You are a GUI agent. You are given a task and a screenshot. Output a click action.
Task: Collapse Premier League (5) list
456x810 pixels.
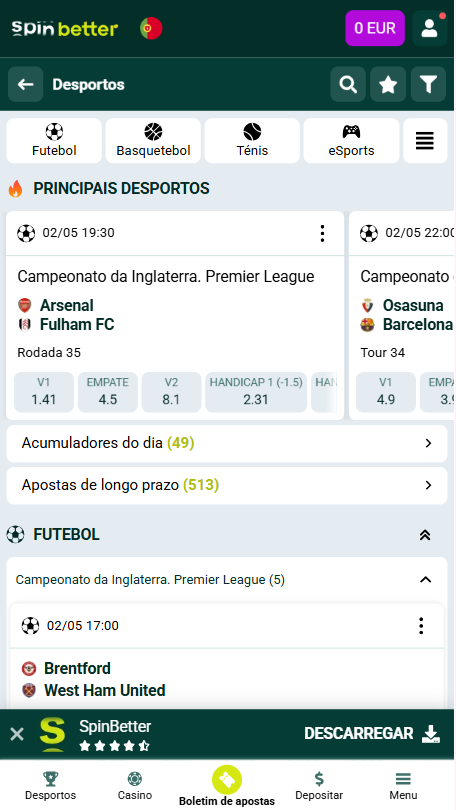click(426, 580)
